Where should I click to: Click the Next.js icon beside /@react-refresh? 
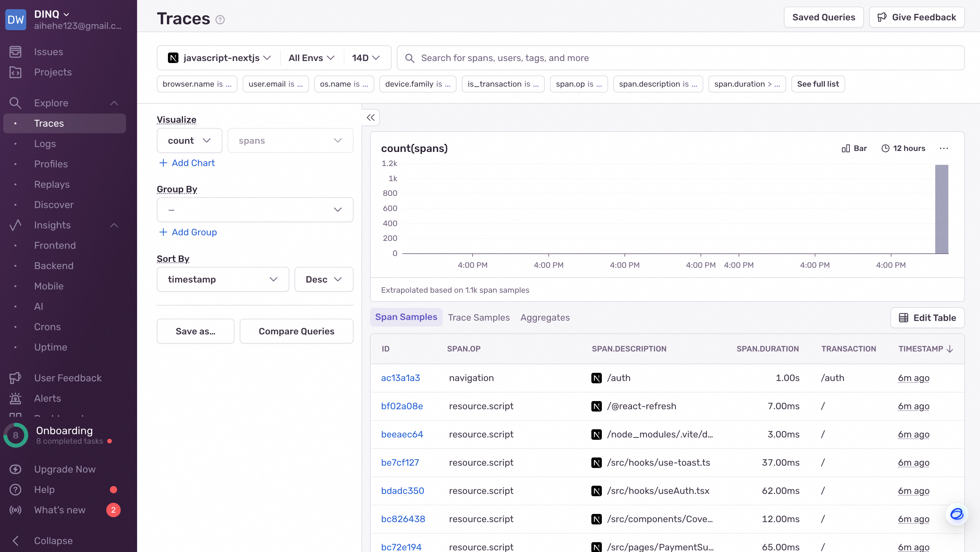tap(597, 406)
